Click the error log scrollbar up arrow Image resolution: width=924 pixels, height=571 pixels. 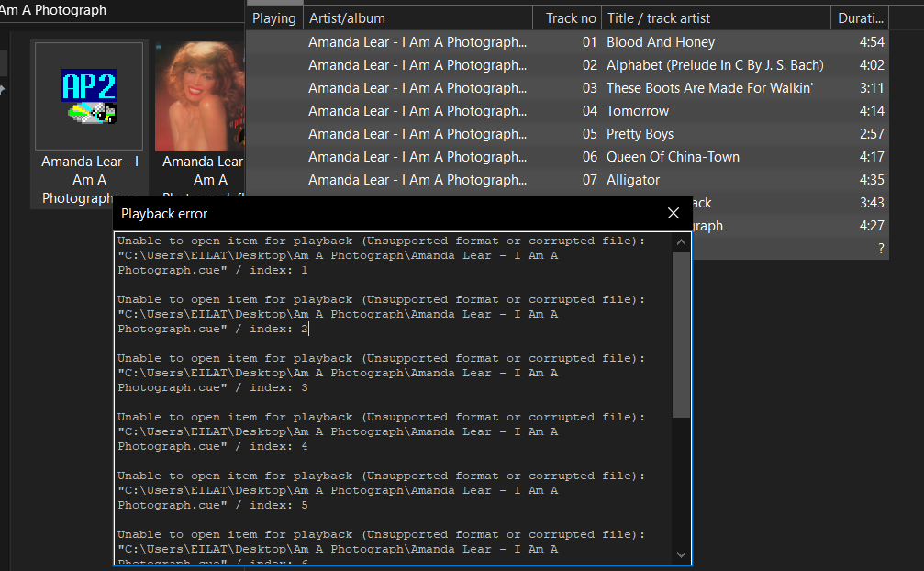681,243
